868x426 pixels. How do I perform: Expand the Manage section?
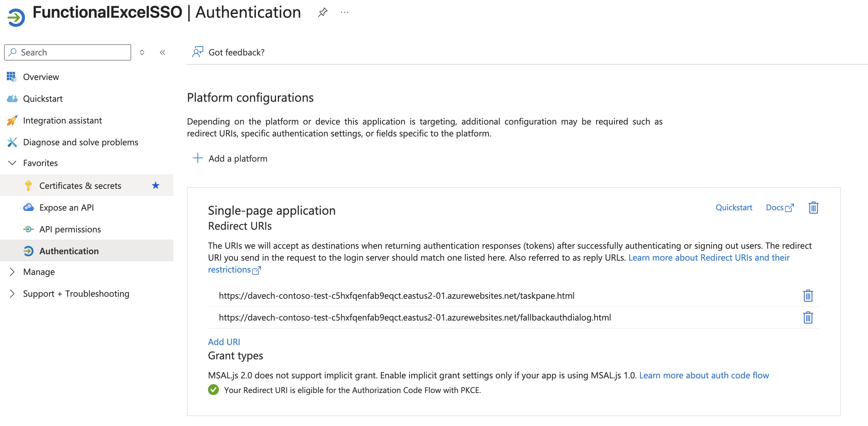pyautogui.click(x=12, y=272)
